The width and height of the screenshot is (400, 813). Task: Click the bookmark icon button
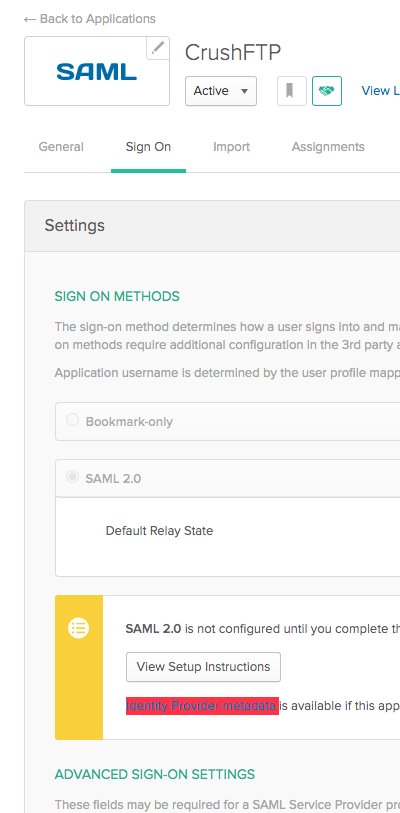coord(292,91)
